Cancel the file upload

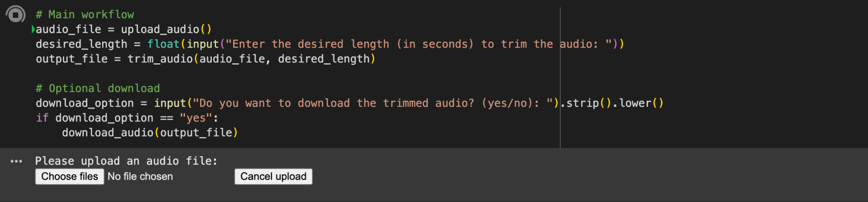coord(273,177)
